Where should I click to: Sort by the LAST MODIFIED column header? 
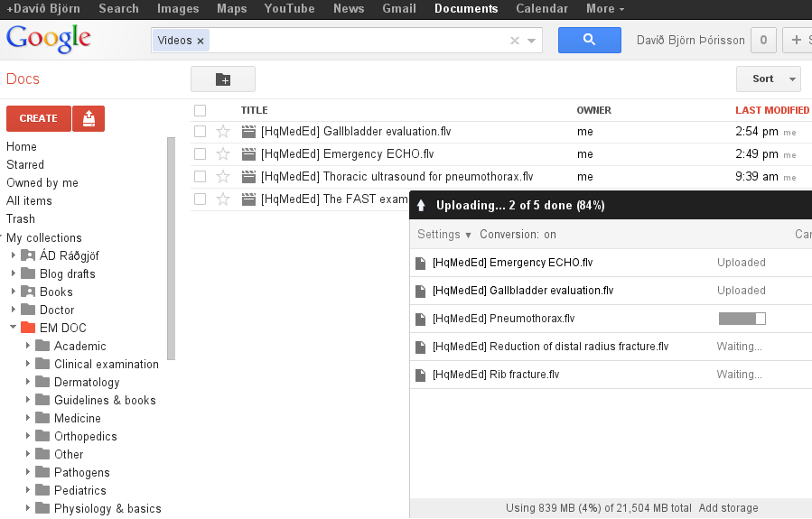point(772,110)
